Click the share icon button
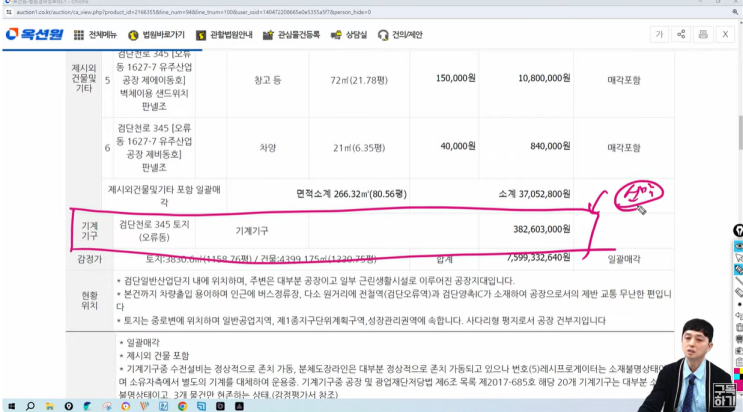The image size is (743, 412). point(681,34)
